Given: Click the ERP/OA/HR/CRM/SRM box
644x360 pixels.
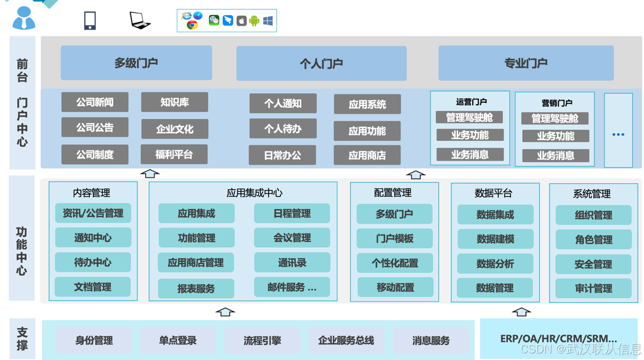Looking at the screenshot, I should click(559, 339).
